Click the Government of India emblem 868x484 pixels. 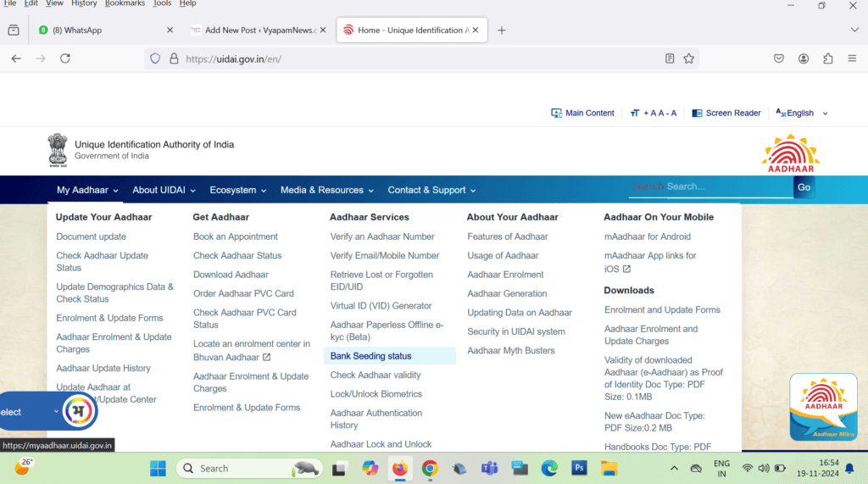tap(58, 150)
